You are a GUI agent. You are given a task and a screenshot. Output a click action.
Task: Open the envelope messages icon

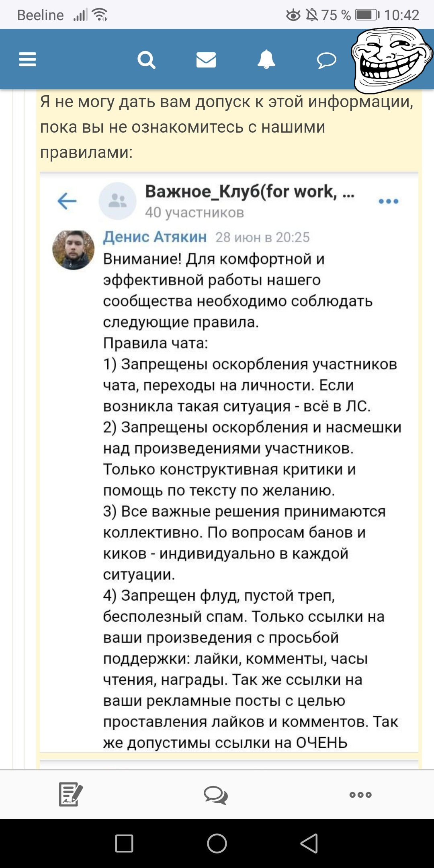[206, 60]
